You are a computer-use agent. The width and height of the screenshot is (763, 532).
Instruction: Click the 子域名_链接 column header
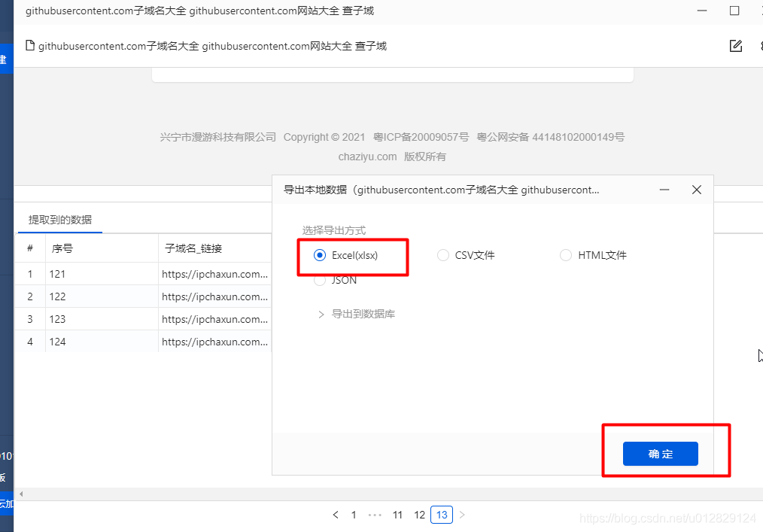point(214,248)
